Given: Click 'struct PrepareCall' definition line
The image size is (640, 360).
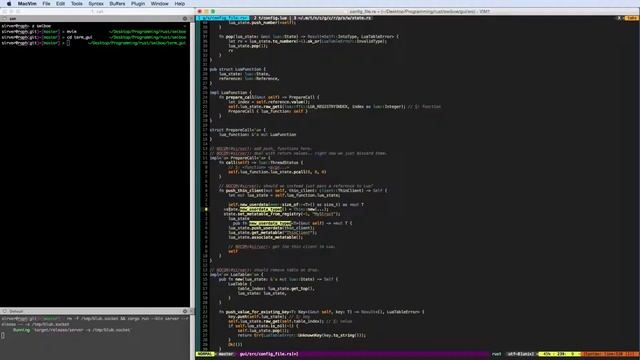Looking at the screenshot, I should [x=238, y=130].
